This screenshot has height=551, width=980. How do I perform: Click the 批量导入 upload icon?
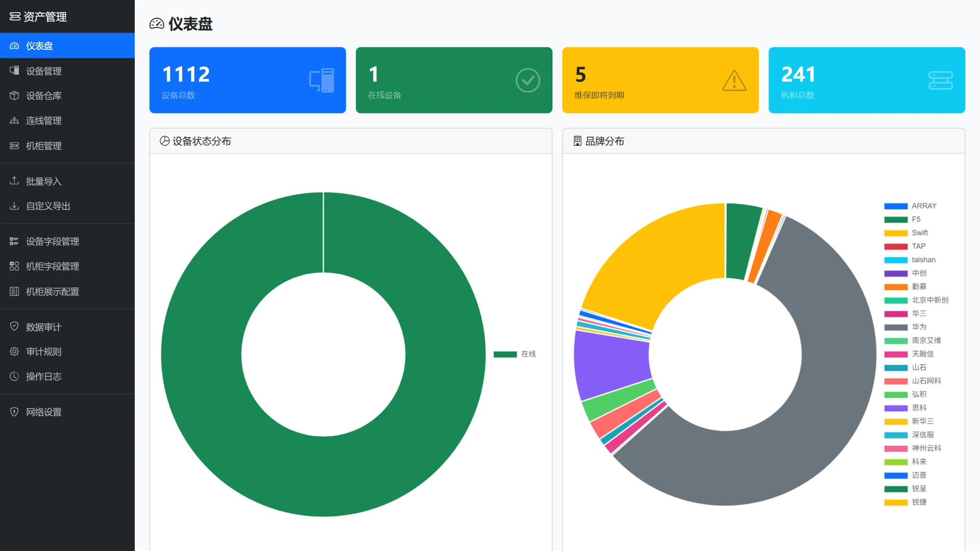(x=14, y=181)
